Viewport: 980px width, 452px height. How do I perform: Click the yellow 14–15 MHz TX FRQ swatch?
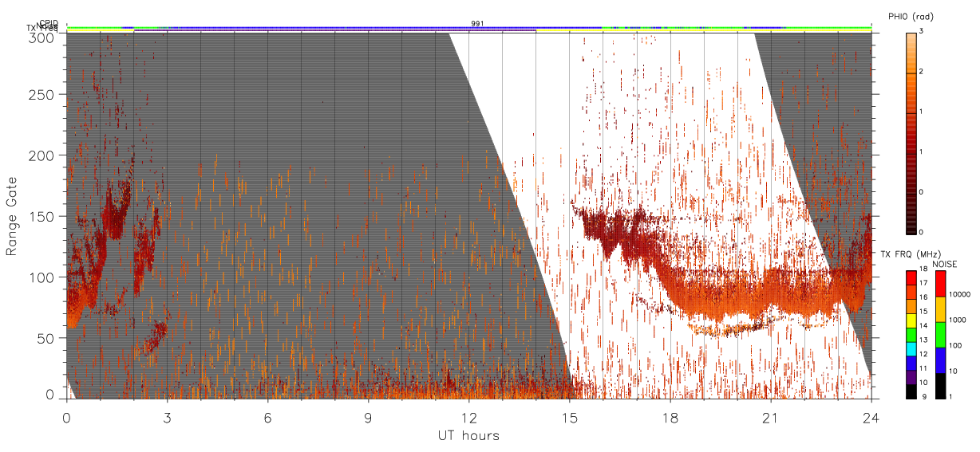tap(911, 320)
